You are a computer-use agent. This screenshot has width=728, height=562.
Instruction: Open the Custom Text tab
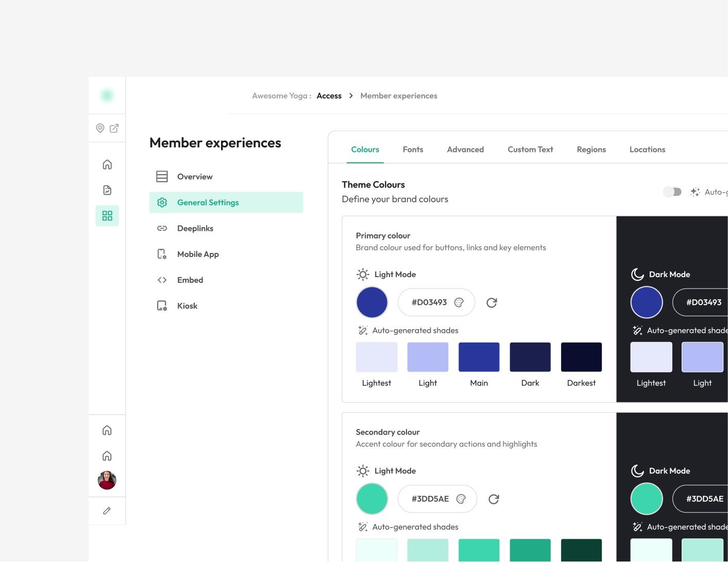tap(530, 149)
